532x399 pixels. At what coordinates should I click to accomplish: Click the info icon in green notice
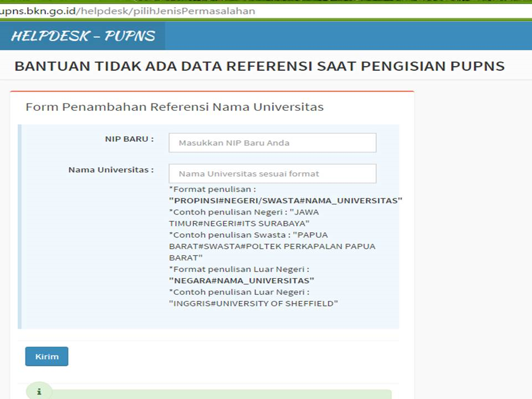[39, 392]
